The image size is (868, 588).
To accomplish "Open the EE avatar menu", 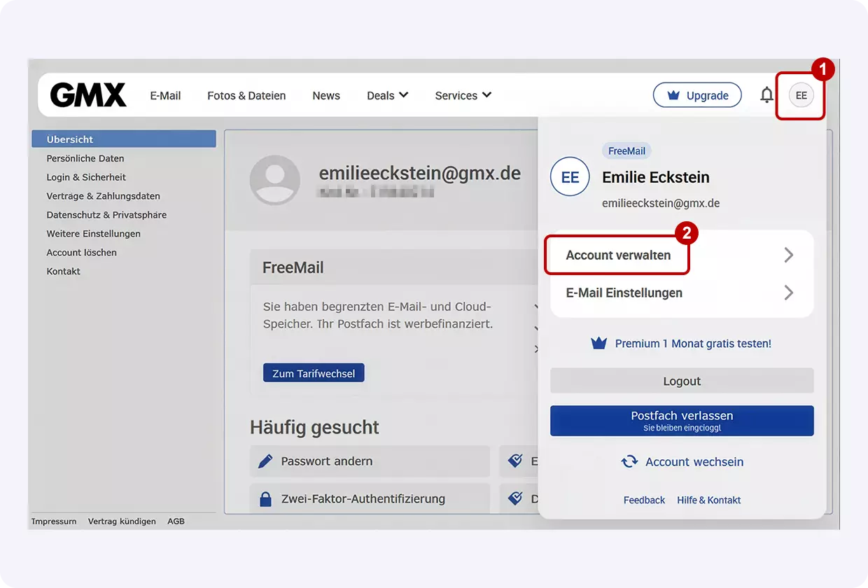I will [x=800, y=94].
